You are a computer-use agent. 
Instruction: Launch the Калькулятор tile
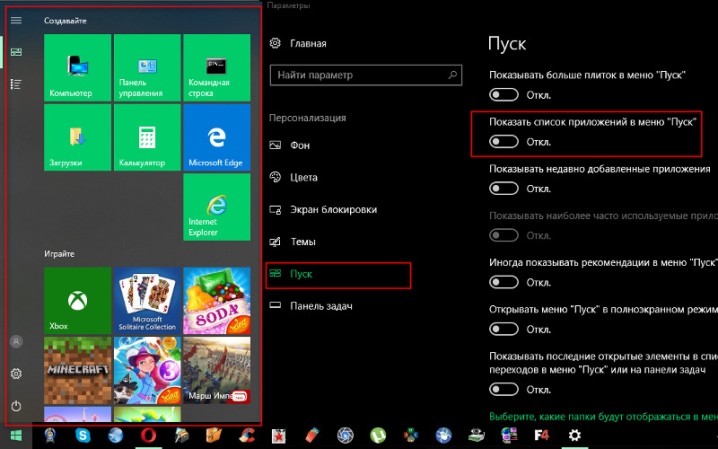pyautogui.click(x=147, y=137)
